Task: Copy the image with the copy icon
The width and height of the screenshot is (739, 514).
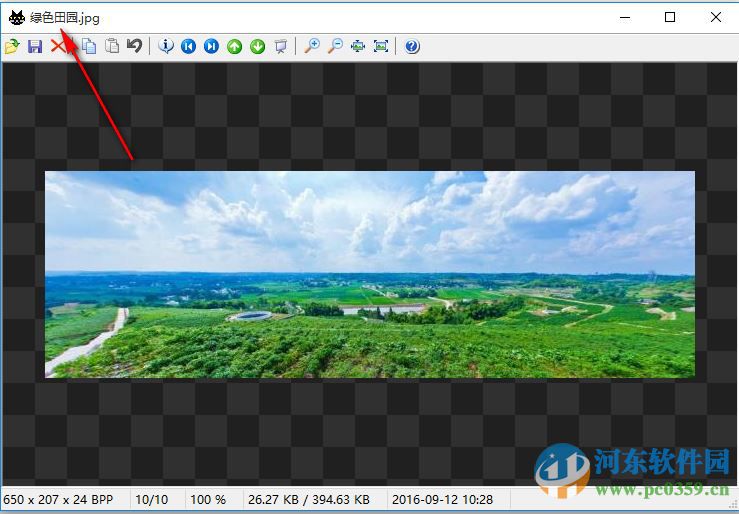Action: click(88, 46)
